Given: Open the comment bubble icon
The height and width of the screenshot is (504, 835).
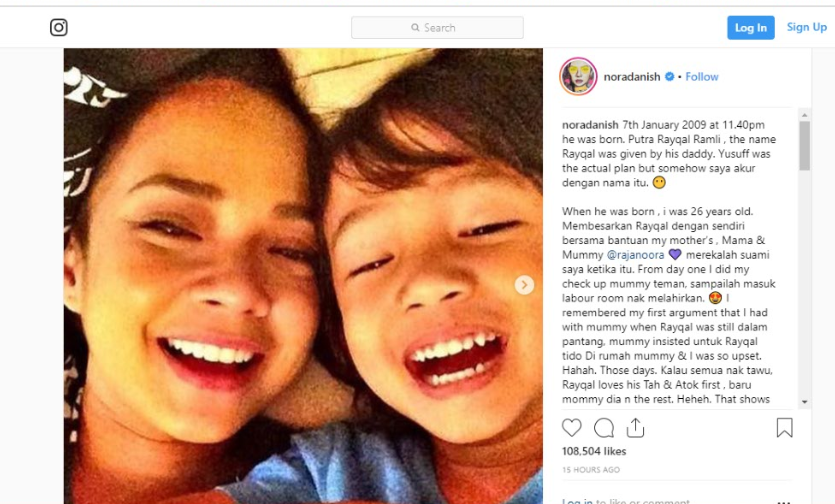Looking at the screenshot, I should (604, 428).
